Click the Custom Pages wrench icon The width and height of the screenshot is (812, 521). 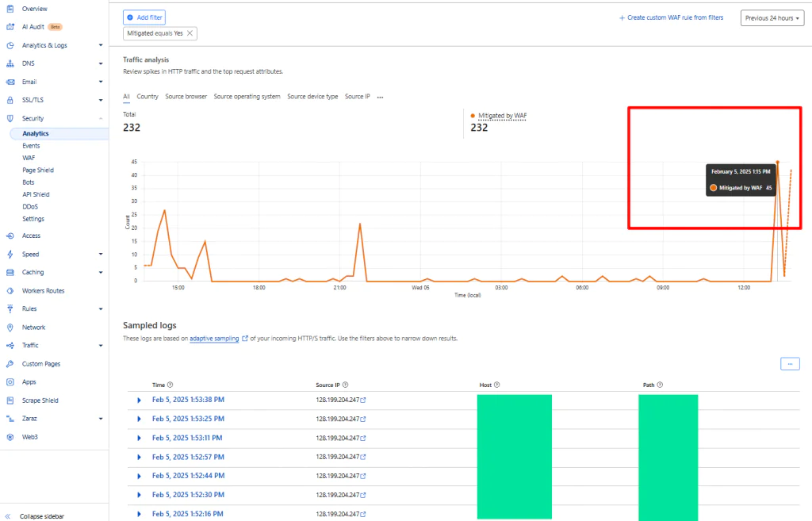click(10, 364)
